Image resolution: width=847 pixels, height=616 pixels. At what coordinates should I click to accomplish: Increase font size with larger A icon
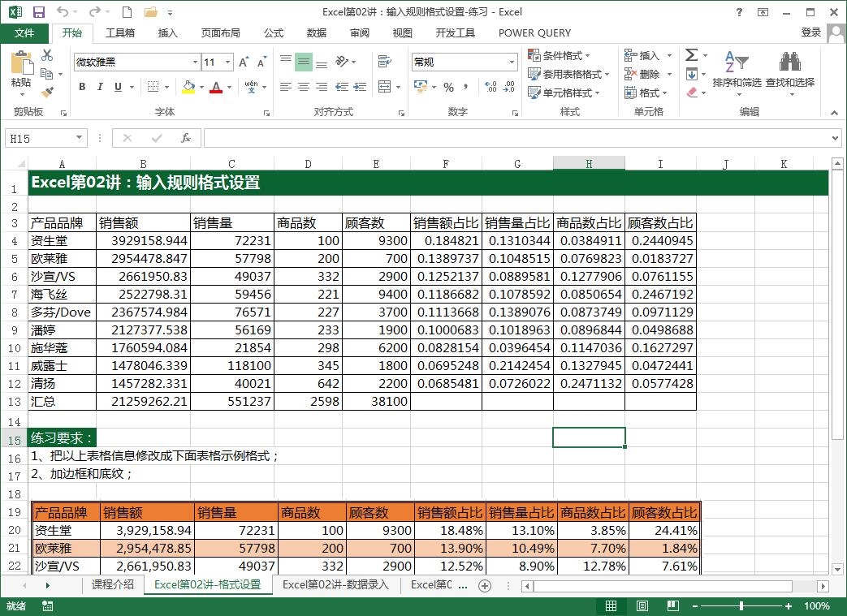coord(244,62)
